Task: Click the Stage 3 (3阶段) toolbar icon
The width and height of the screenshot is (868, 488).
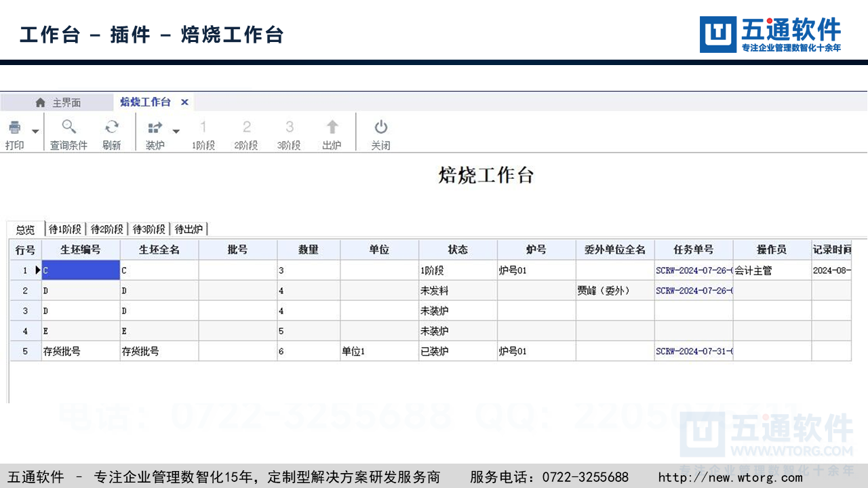Action: point(289,127)
